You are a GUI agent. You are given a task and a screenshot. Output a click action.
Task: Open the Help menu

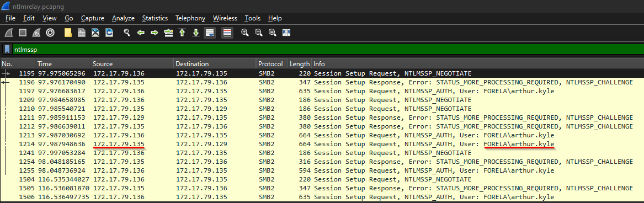[x=275, y=18]
